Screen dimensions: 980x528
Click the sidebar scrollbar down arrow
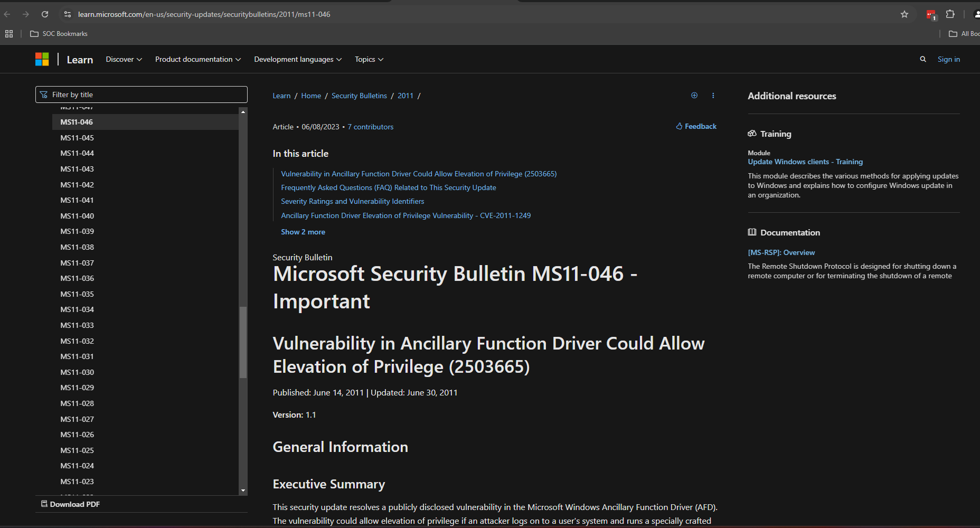pyautogui.click(x=243, y=491)
